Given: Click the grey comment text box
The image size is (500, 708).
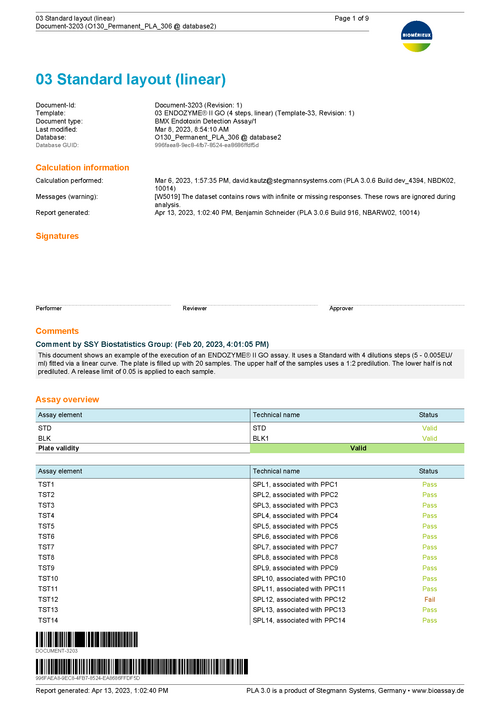Looking at the screenshot, I should click(250, 363).
